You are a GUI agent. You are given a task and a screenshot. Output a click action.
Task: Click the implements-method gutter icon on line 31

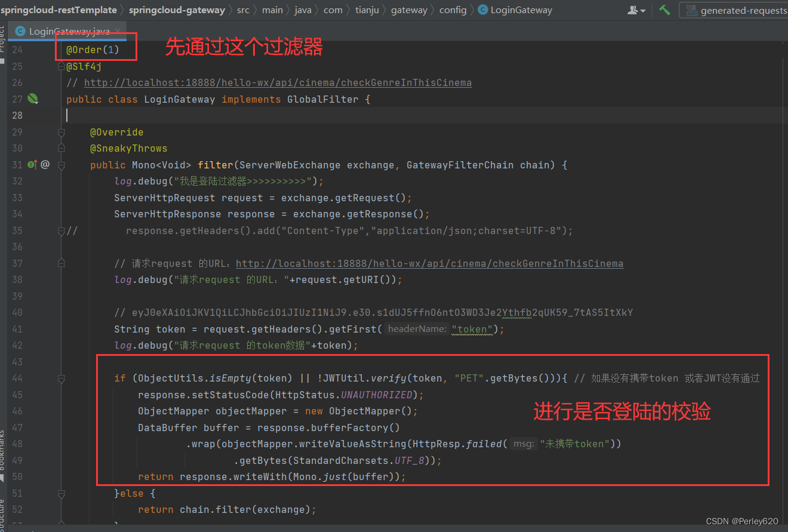(x=32, y=164)
